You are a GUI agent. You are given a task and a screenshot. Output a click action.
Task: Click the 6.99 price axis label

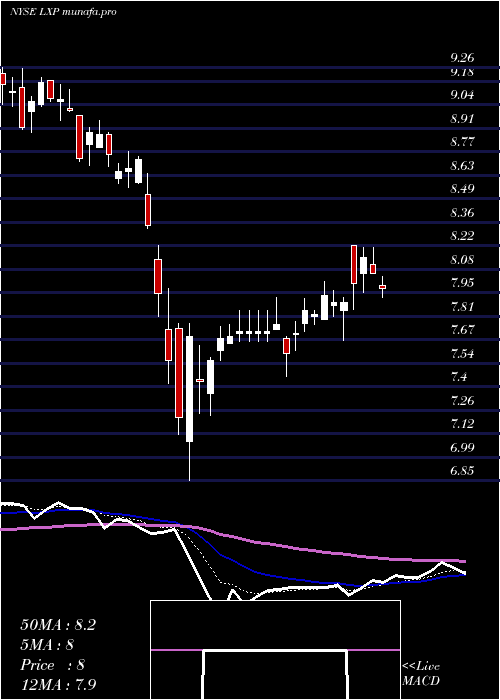(462, 447)
